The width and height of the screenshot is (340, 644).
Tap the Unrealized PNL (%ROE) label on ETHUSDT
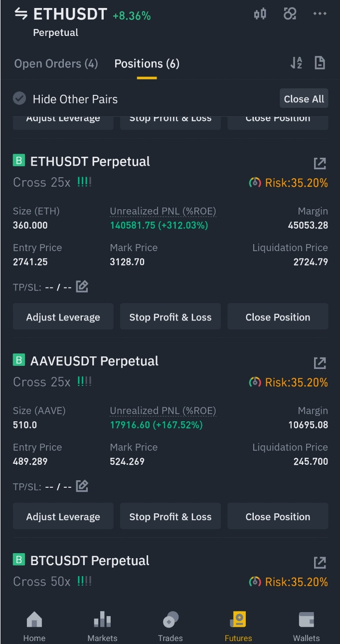(x=163, y=211)
